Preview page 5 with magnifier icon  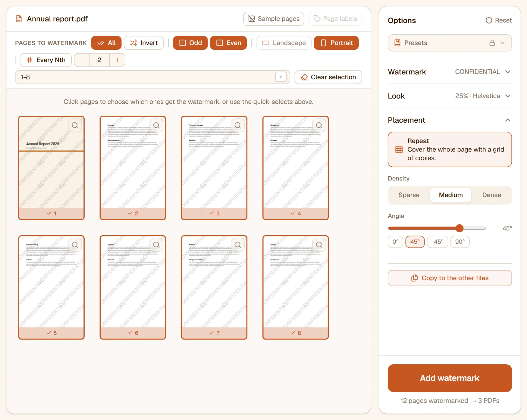75,245
